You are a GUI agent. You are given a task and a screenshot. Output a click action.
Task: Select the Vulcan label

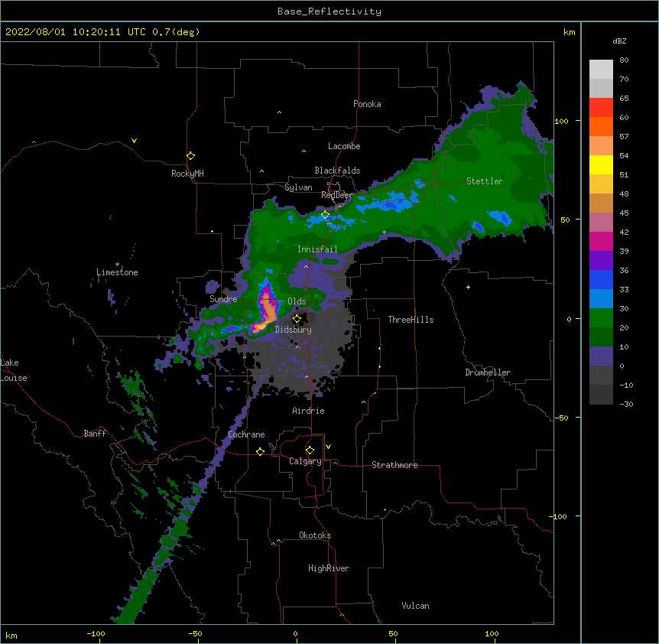pyautogui.click(x=415, y=606)
